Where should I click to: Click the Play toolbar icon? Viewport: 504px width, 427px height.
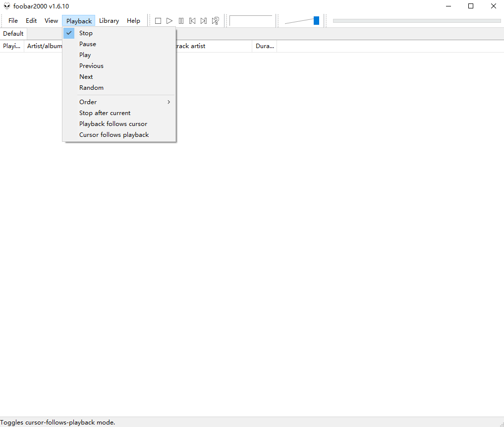pos(169,21)
